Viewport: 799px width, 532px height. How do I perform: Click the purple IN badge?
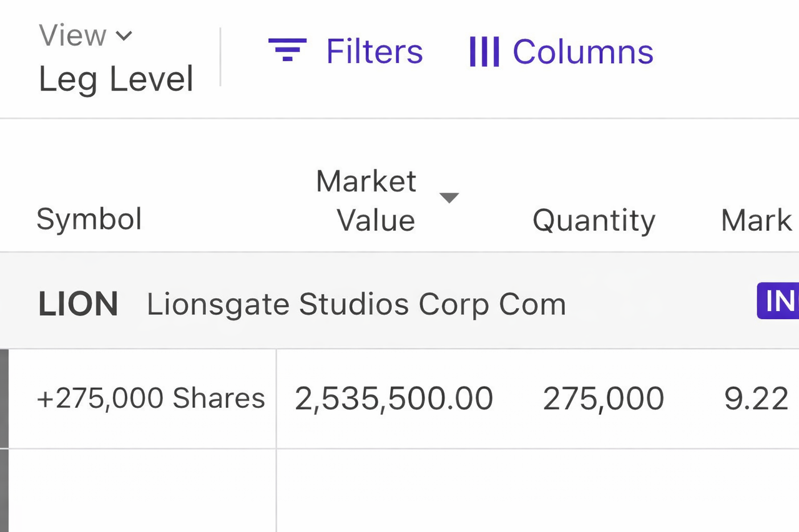click(x=778, y=301)
